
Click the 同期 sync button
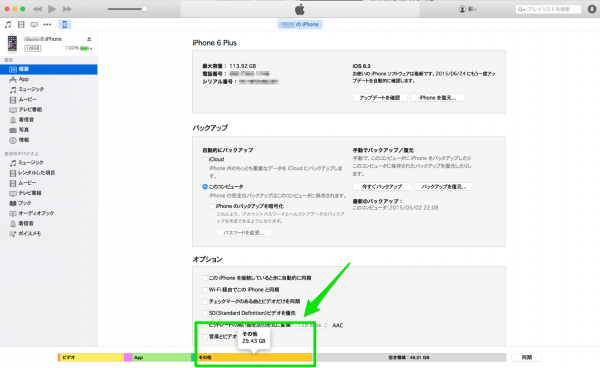[527, 357]
